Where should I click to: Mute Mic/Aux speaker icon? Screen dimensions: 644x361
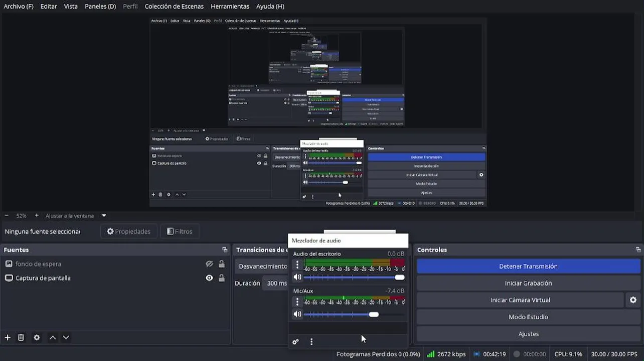(297, 314)
